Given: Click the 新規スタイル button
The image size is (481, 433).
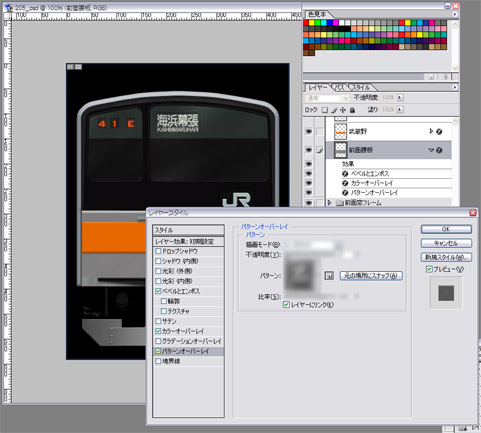Looking at the screenshot, I should (x=446, y=257).
